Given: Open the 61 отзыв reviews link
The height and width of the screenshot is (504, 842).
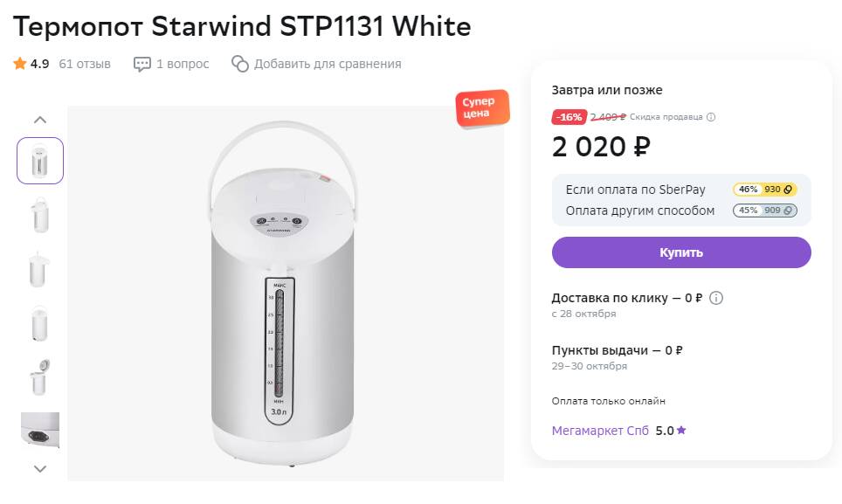Looking at the screenshot, I should coord(85,64).
